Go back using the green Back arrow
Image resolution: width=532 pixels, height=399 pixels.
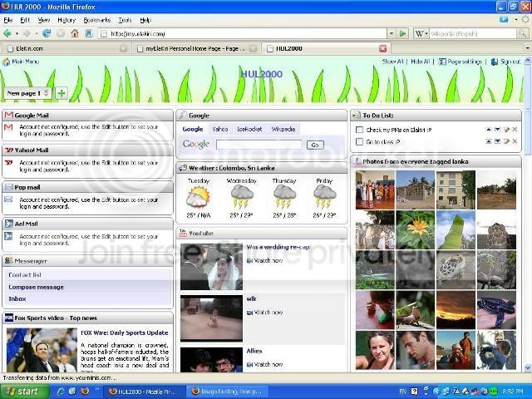(7, 33)
